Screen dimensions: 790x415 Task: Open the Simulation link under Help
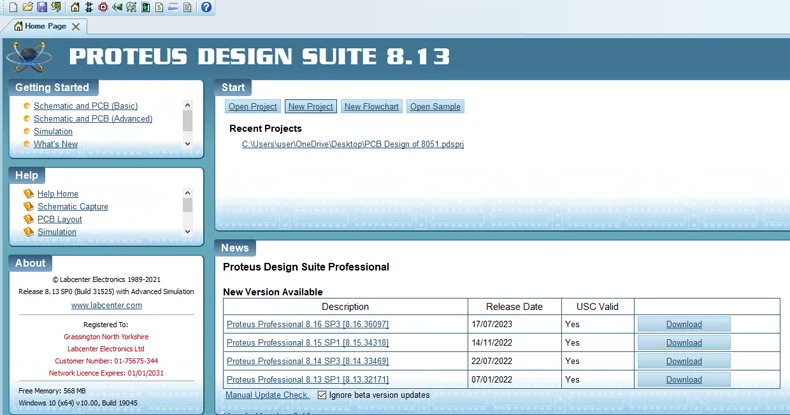pyautogui.click(x=56, y=232)
